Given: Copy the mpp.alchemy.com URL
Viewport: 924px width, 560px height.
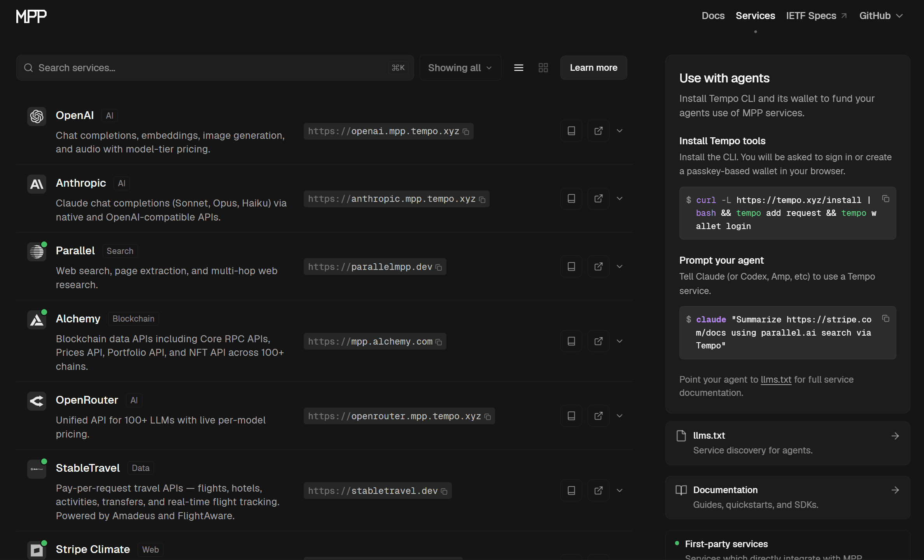Looking at the screenshot, I should (x=439, y=342).
